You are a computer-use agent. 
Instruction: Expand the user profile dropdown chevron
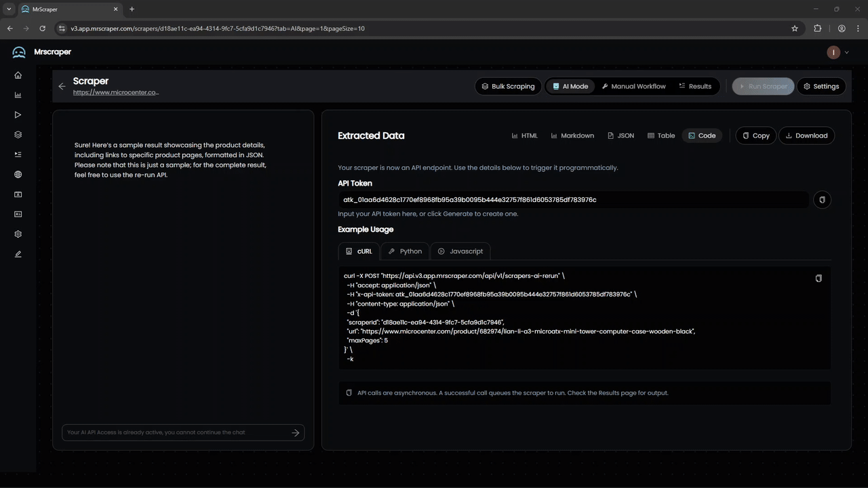coord(846,52)
